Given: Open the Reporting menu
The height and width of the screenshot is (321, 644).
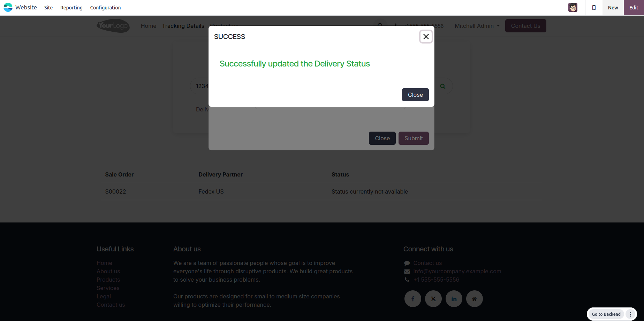Looking at the screenshot, I should [71, 8].
